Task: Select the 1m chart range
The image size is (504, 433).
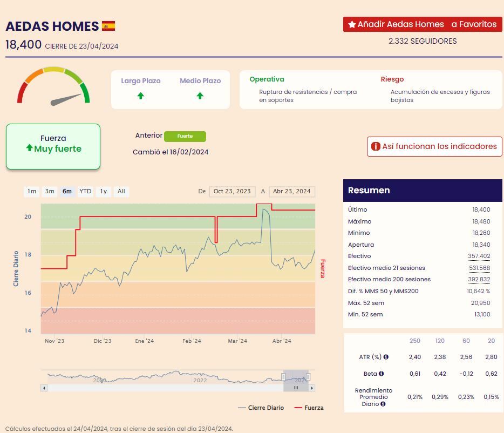Action: click(31, 192)
